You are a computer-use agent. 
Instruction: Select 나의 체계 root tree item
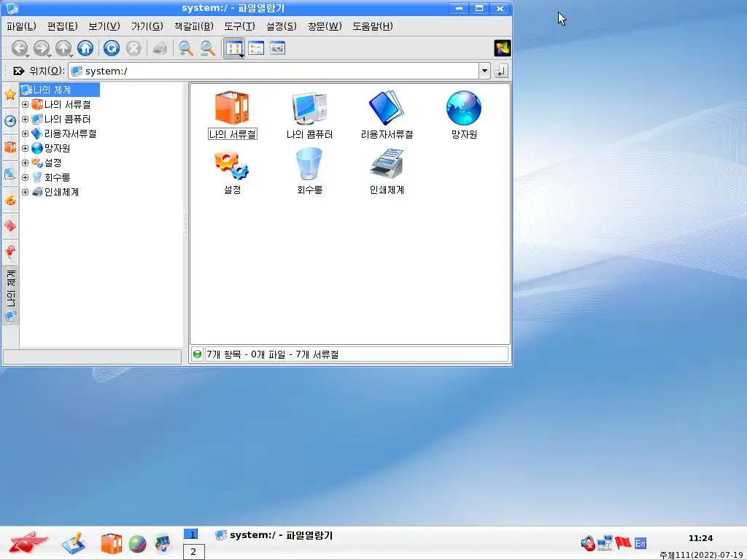[x=60, y=90]
